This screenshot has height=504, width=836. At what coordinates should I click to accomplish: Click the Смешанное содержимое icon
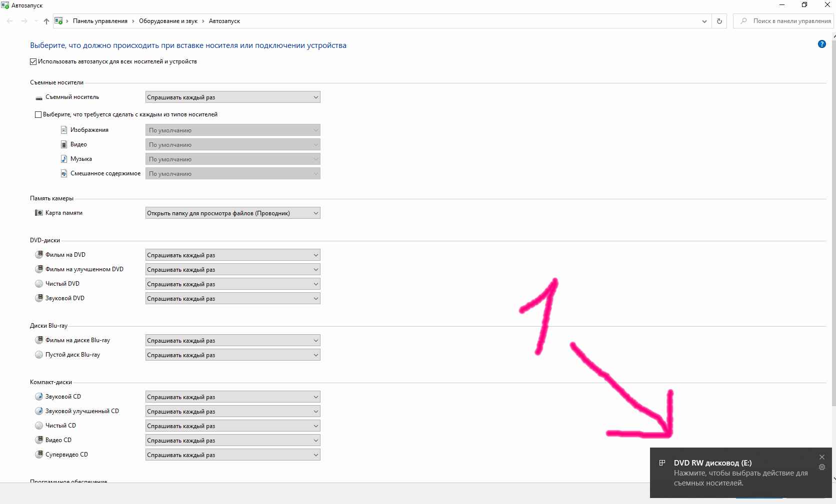pos(64,173)
